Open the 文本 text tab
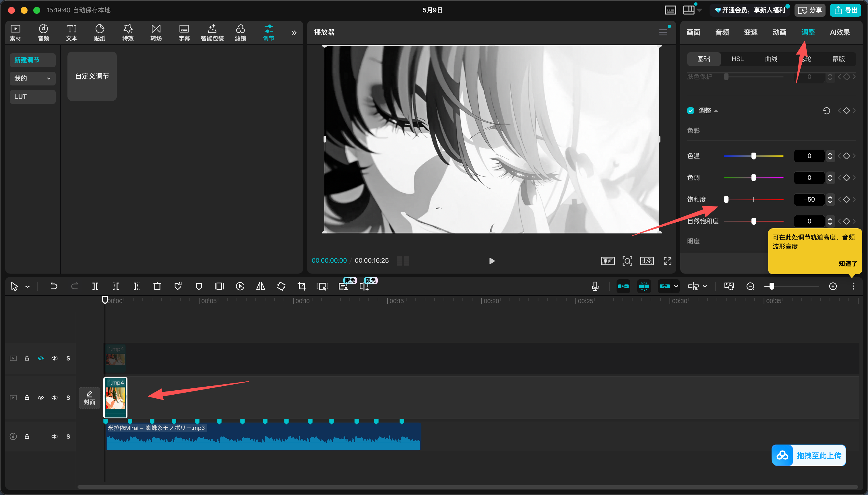 click(72, 33)
